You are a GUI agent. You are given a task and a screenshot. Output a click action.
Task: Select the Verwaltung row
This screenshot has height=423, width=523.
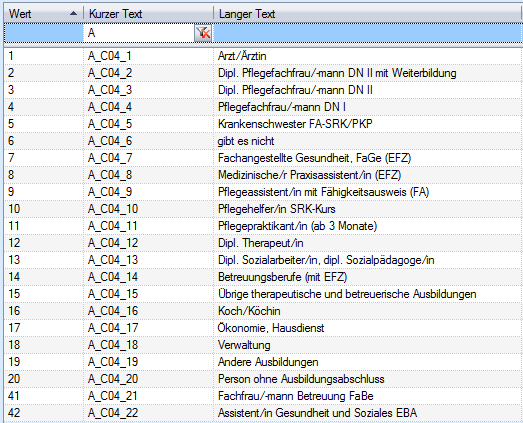click(264, 345)
